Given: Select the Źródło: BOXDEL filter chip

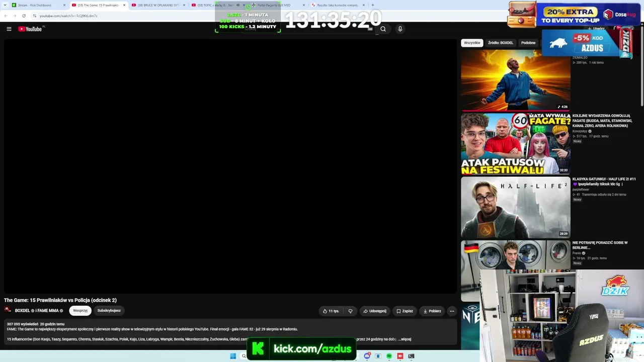Looking at the screenshot, I should tap(501, 43).
